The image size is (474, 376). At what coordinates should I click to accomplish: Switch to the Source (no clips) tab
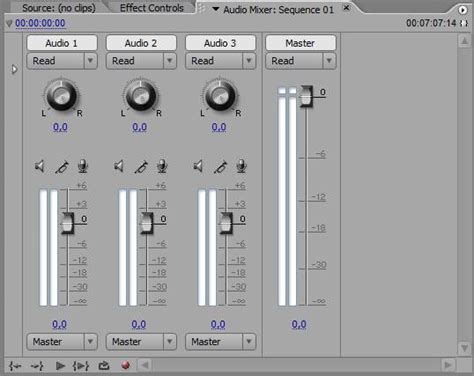(x=59, y=8)
